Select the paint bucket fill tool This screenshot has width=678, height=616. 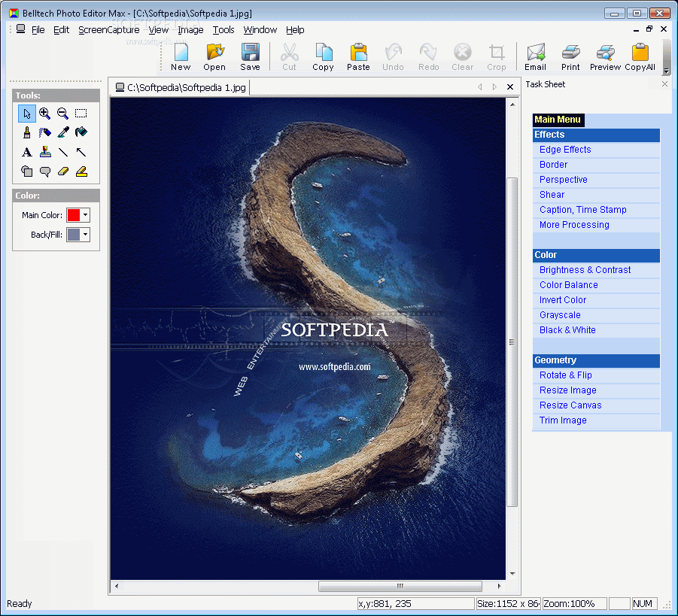[x=81, y=132]
